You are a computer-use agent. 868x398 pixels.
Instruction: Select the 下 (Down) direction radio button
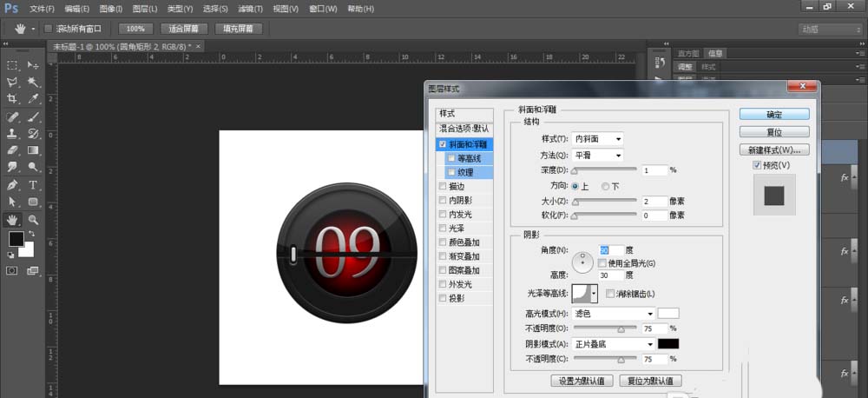coord(604,186)
